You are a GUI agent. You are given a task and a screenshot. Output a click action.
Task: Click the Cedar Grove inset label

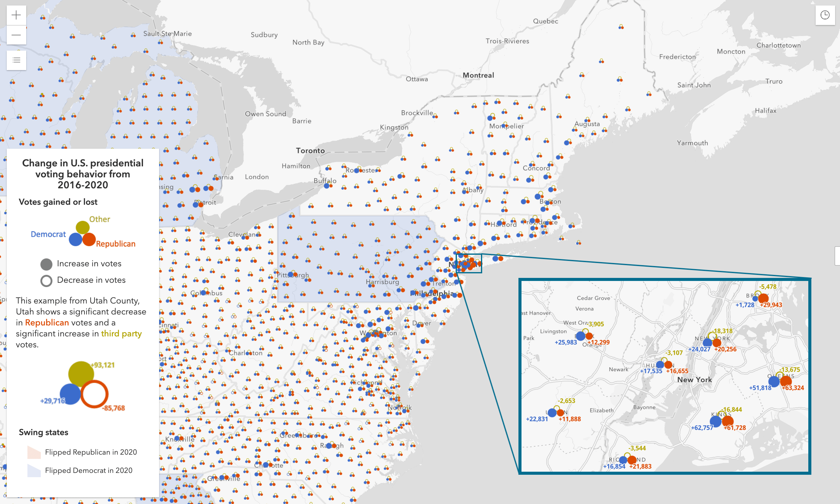(x=593, y=298)
